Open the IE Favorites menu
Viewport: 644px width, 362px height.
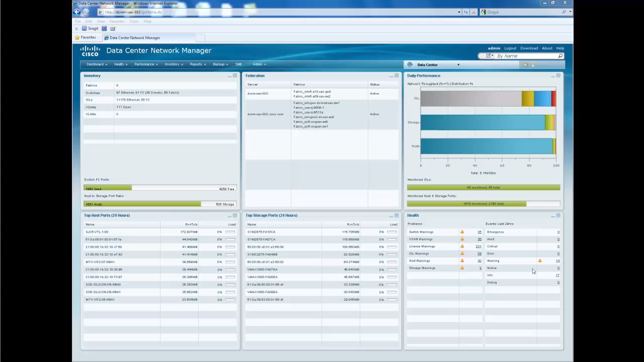click(x=117, y=21)
